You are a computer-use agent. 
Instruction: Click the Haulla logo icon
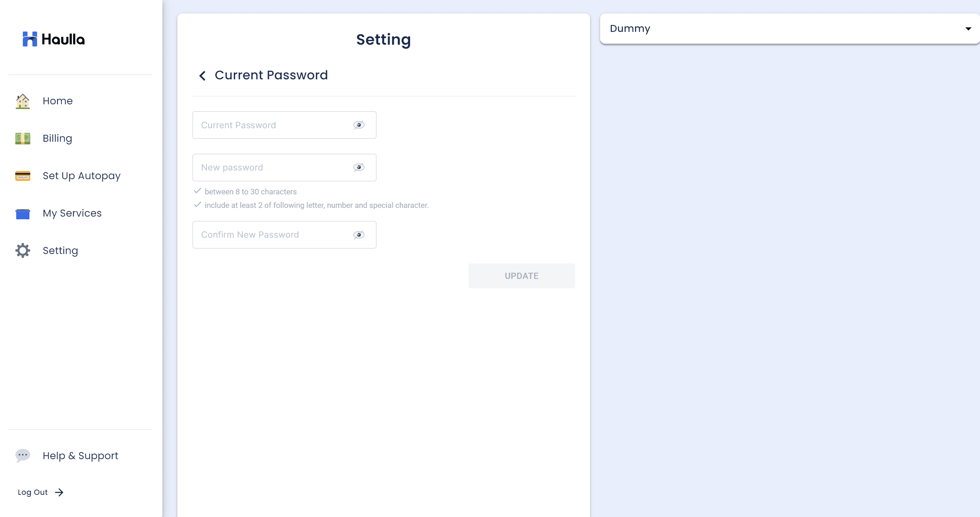click(x=30, y=39)
